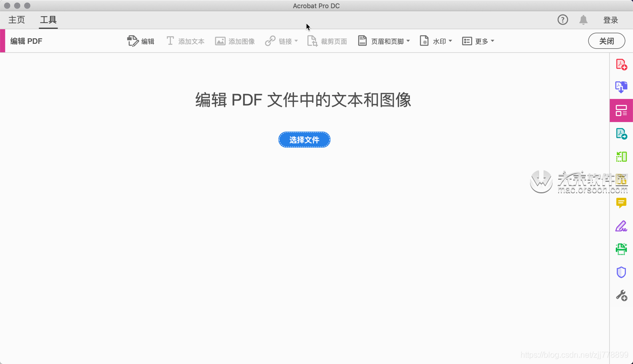The width and height of the screenshot is (633, 364).
Task: Open the green document-with-arrow sidebar tool
Action: click(621, 134)
